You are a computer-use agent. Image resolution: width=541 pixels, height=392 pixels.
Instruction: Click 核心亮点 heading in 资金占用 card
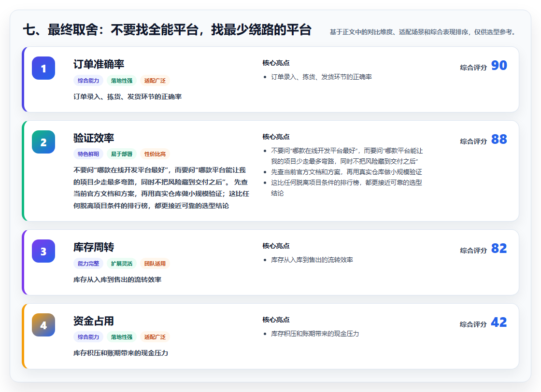click(x=276, y=320)
